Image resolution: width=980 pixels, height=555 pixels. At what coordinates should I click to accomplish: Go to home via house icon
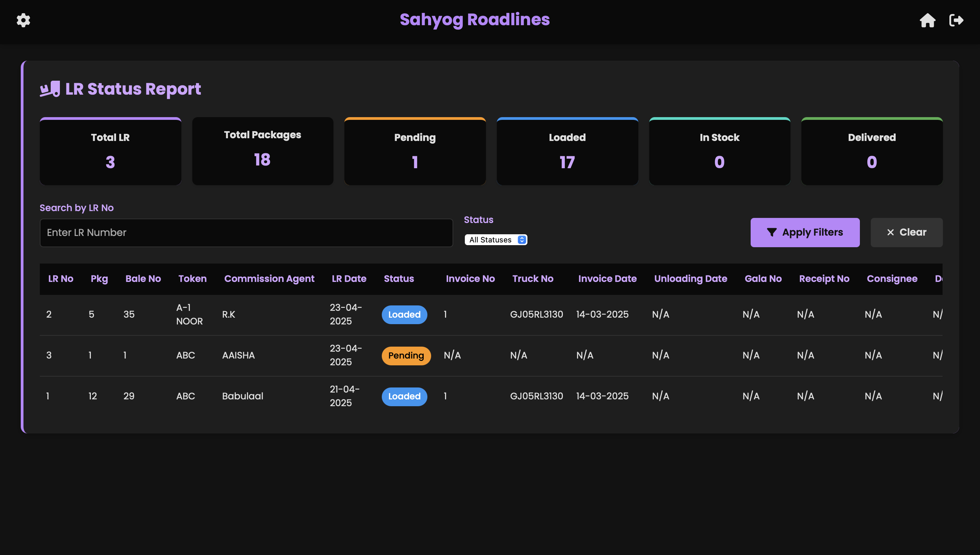coord(928,20)
